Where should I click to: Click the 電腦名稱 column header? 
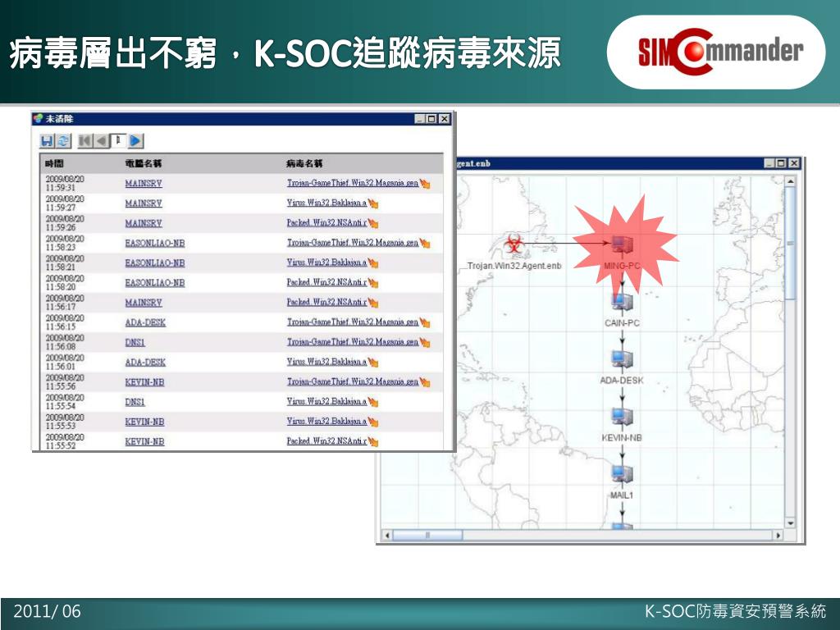(143, 163)
